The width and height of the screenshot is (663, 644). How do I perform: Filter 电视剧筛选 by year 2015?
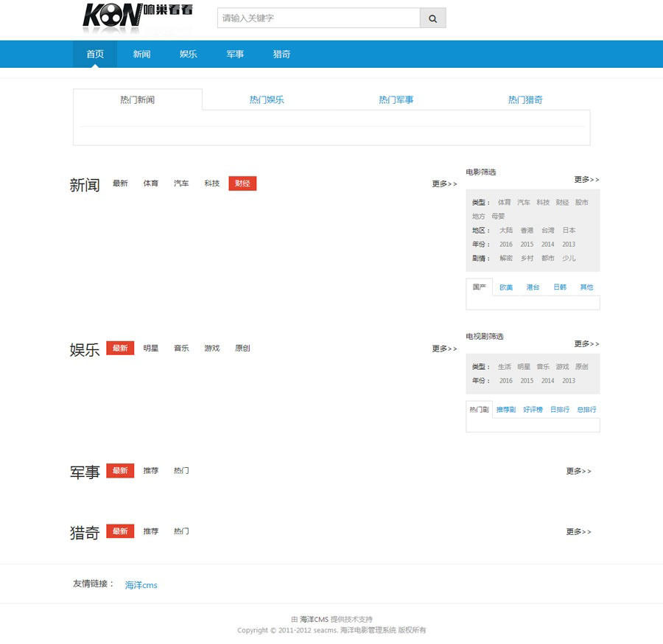click(527, 381)
